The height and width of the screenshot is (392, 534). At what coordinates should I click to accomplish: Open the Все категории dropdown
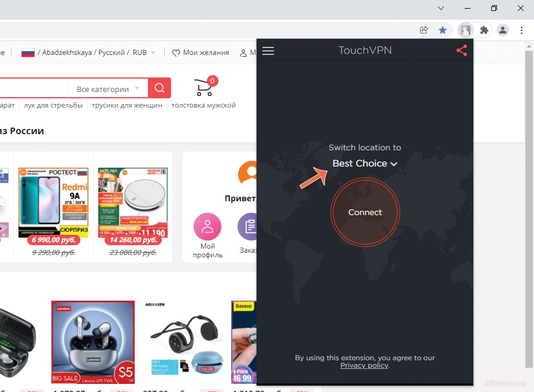(107, 89)
